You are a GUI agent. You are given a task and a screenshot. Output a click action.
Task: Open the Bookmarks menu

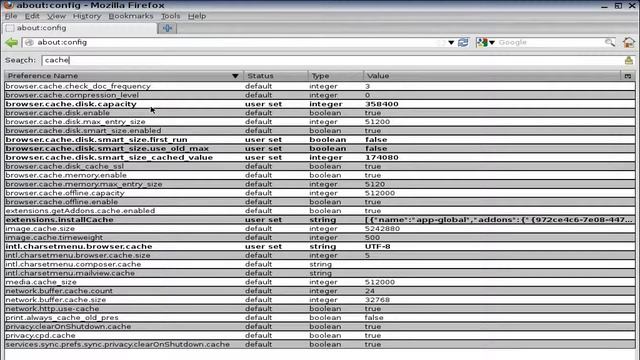131,16
